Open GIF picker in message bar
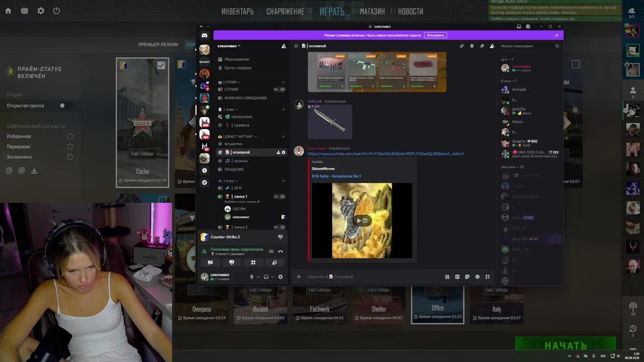This screenshot has width=644, height=362. point(457,277)
